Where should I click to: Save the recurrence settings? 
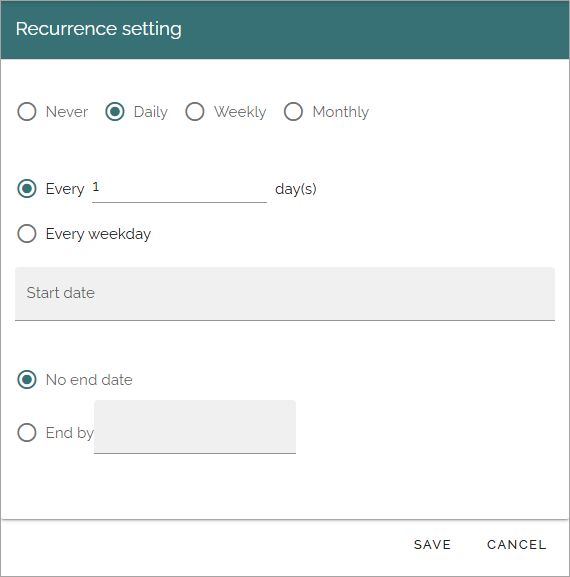[x=432, y=545]
